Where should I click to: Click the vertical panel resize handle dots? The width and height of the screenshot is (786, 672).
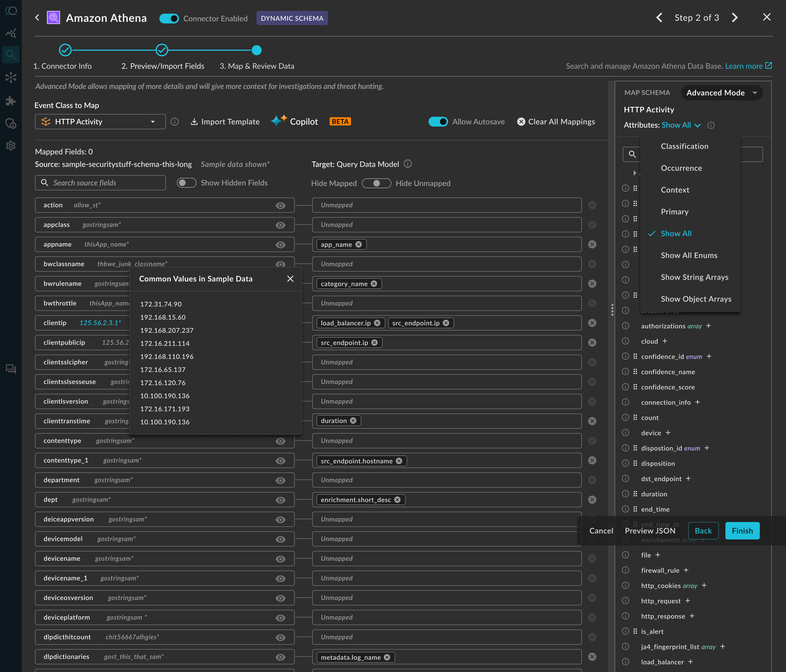point(612,310)
